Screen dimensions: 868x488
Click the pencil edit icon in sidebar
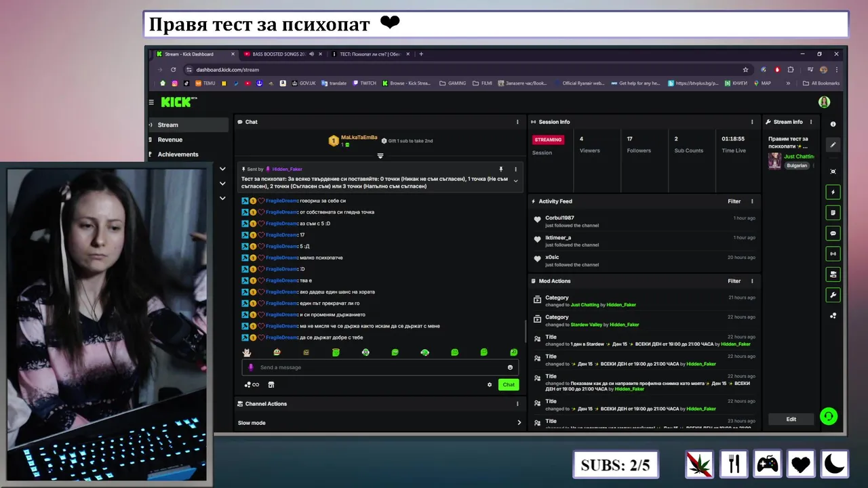pos(833,144)
